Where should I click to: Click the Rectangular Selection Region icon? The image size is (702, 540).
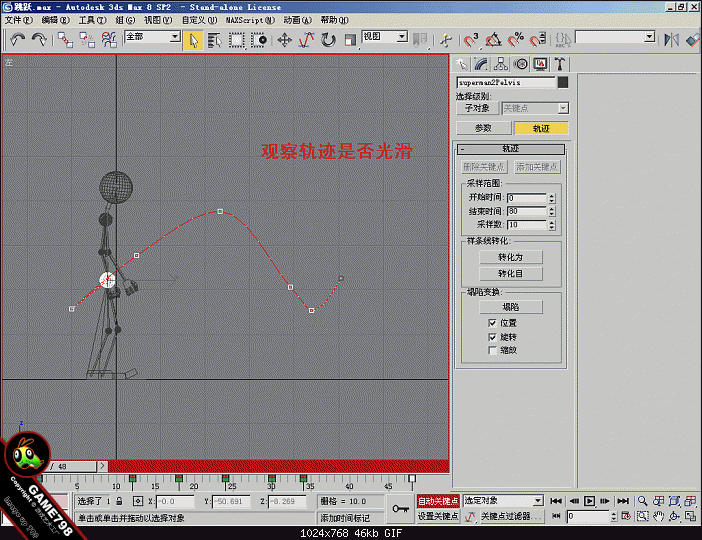pos(237,40)
